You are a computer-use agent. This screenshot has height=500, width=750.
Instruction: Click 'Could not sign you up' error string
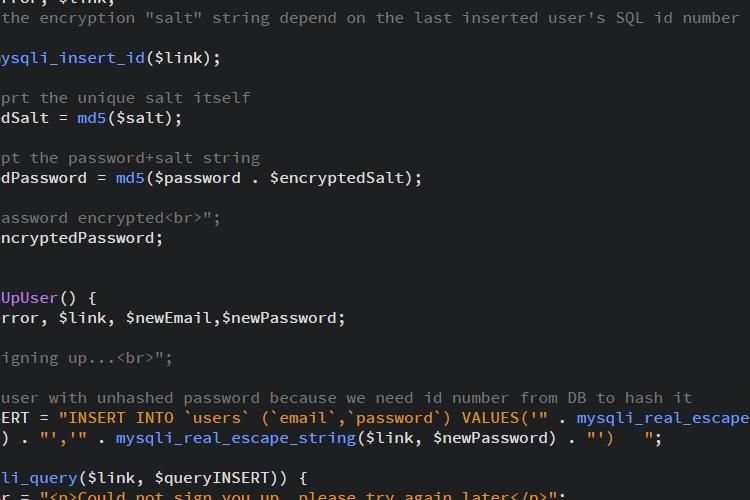click(298, 496)
